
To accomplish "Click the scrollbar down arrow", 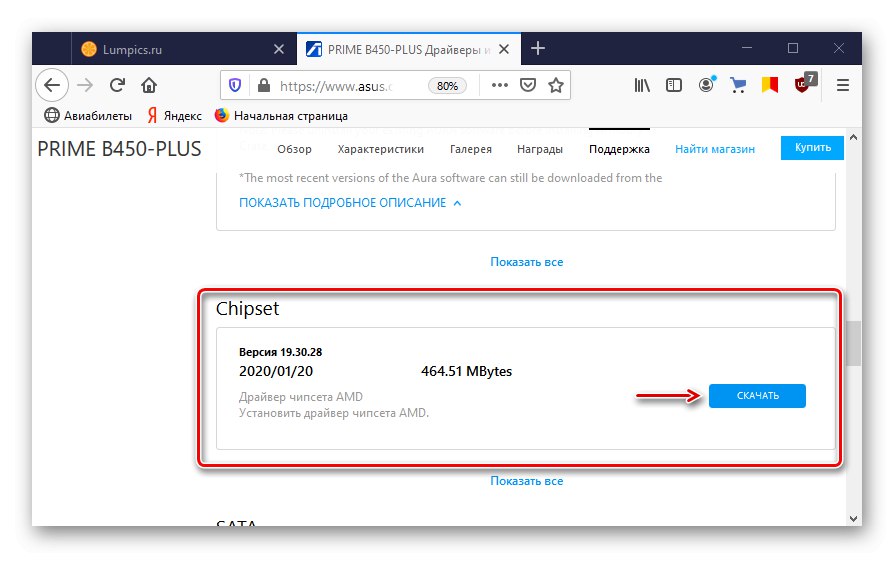I will [x=853, y=519].
